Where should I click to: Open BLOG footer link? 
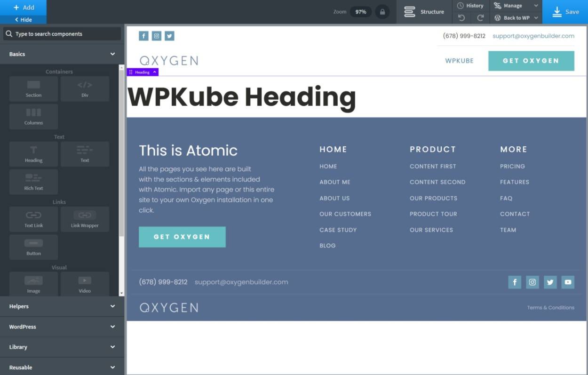(x=327, y=246)
